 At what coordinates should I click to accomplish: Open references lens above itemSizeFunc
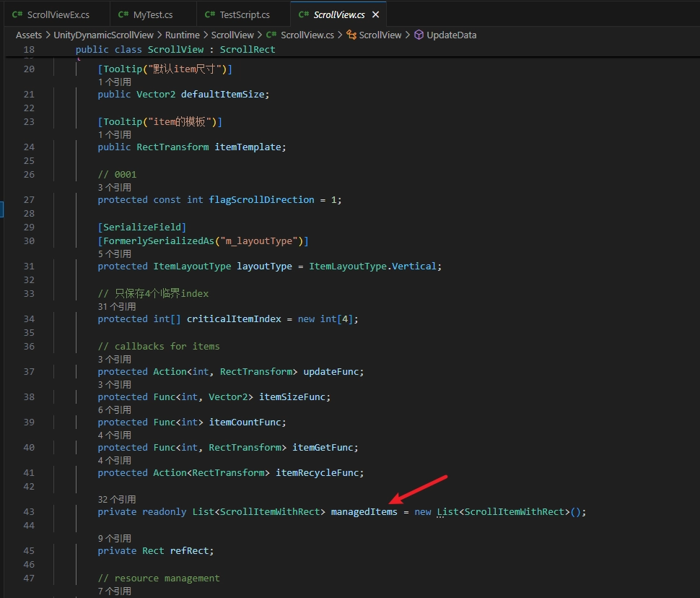click(x=115, y=385)
